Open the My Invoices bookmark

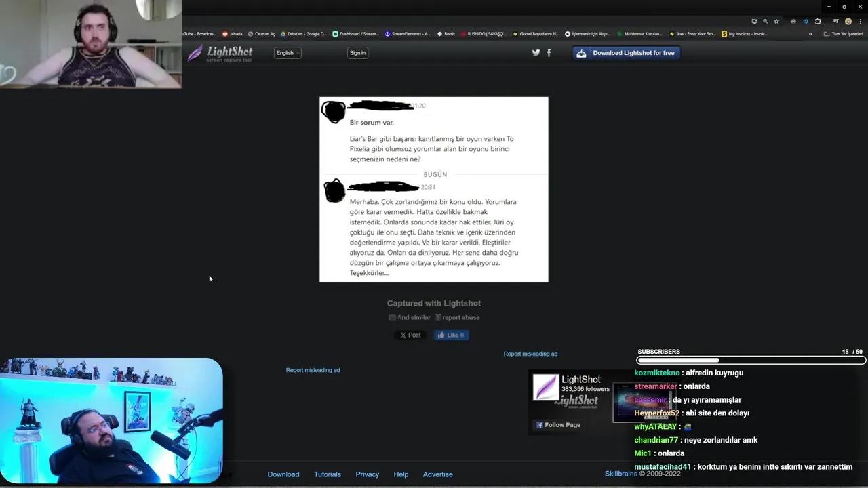(x=745, y=34)
